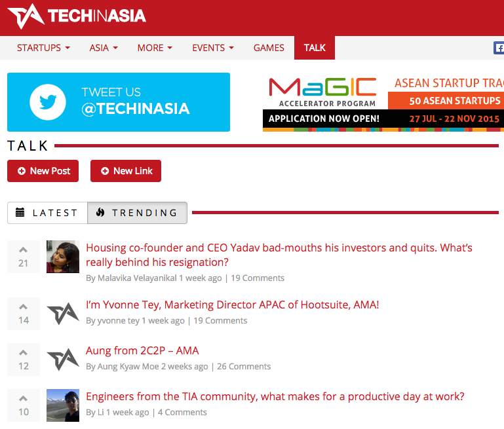
Task: Click the TALK section heading
Action: tap(28, 146)
